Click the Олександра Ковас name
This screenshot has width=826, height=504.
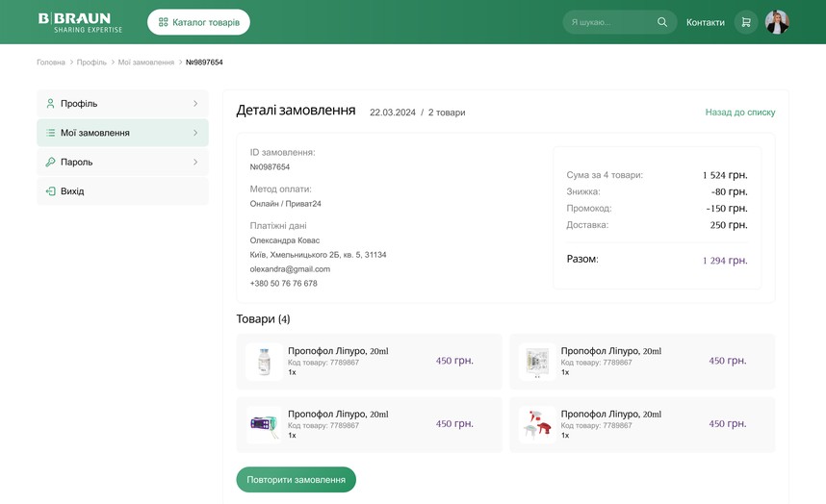284,240
